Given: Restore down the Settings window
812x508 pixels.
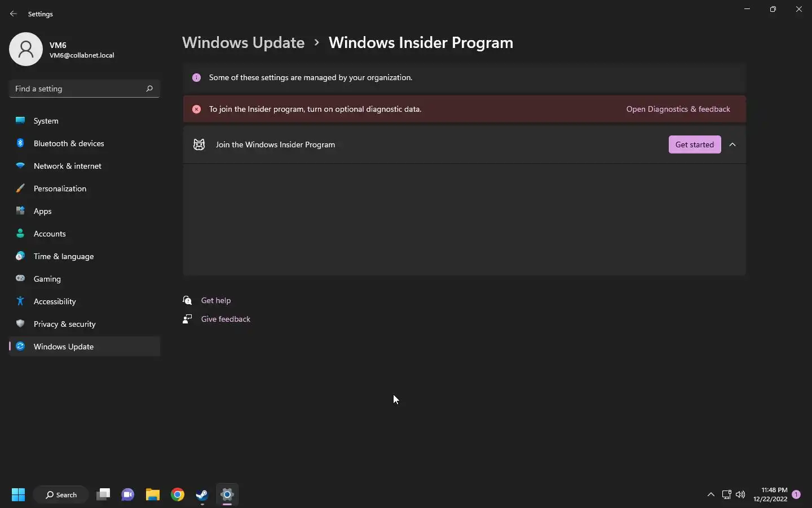Looking at the screenshot, I should (773, 9).
